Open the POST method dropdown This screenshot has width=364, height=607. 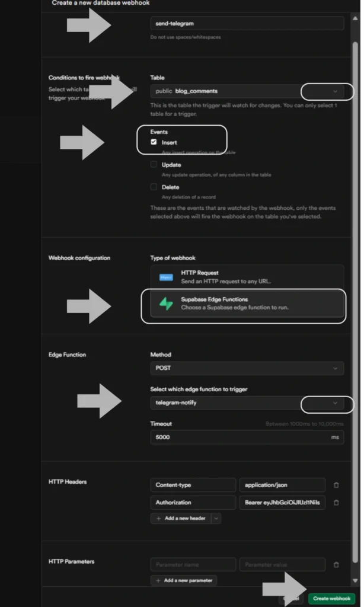pyautogui.click(x=247, y=368)
